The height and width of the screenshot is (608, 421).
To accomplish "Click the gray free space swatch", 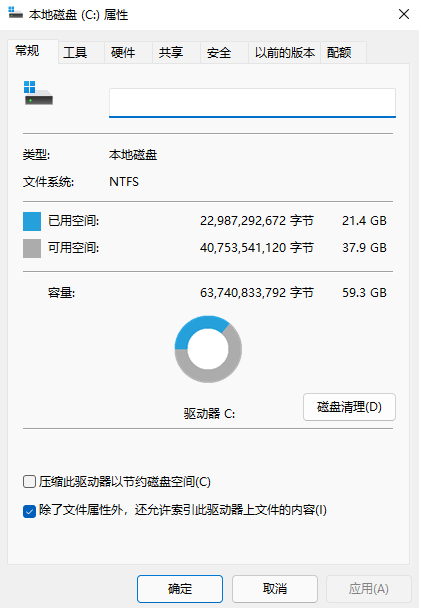I will click(x=32, y=249).
